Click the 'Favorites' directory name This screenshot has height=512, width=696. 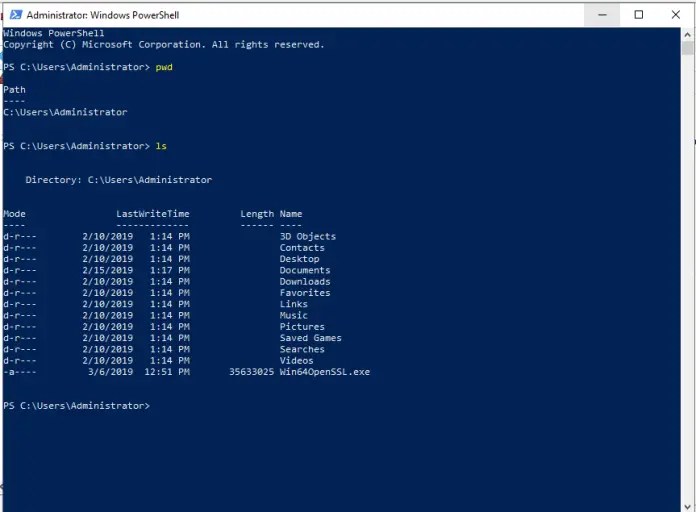(305, 293)
